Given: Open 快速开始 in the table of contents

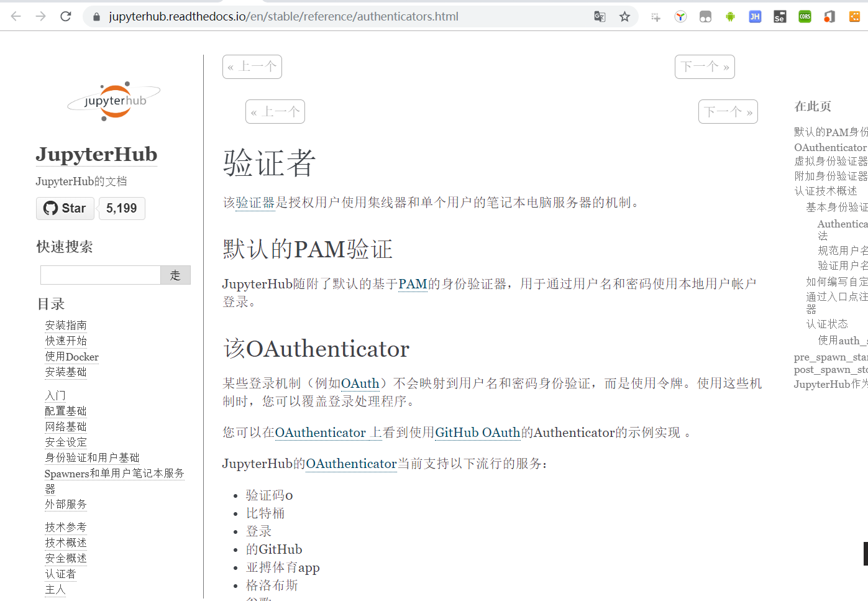Looking at the screenshot, I should coord(66,341).
